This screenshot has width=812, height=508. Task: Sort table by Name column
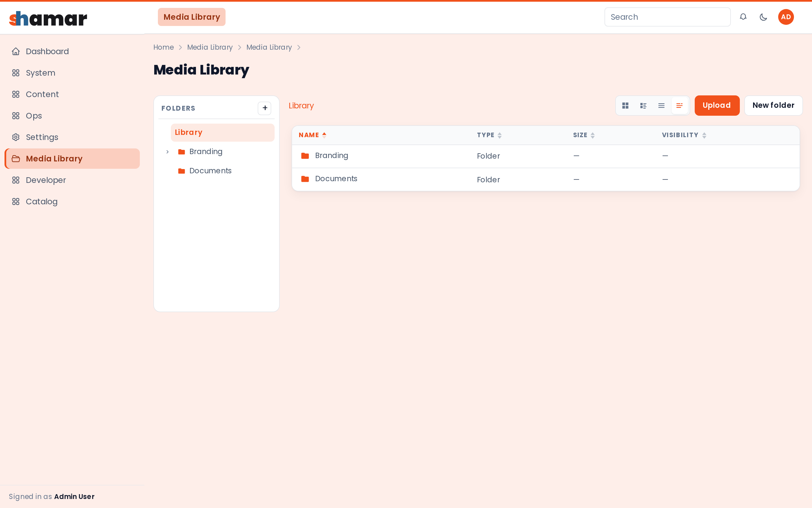coord(312,135)
